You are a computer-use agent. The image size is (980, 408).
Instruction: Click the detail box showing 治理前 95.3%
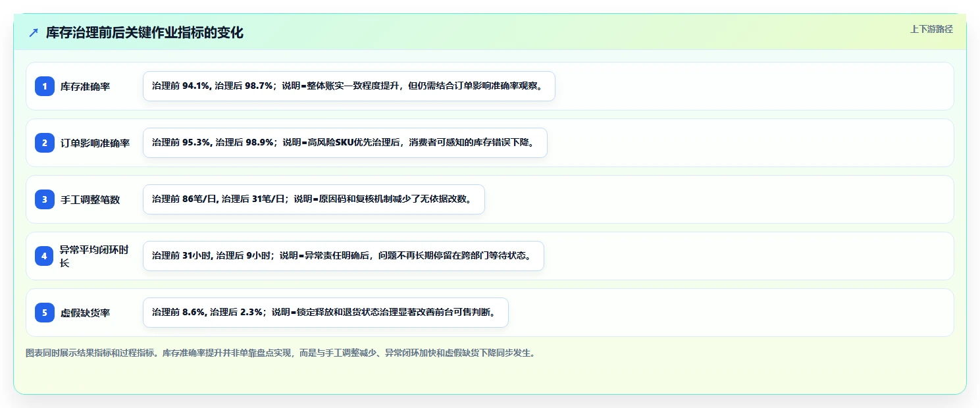tap(345, 143)
